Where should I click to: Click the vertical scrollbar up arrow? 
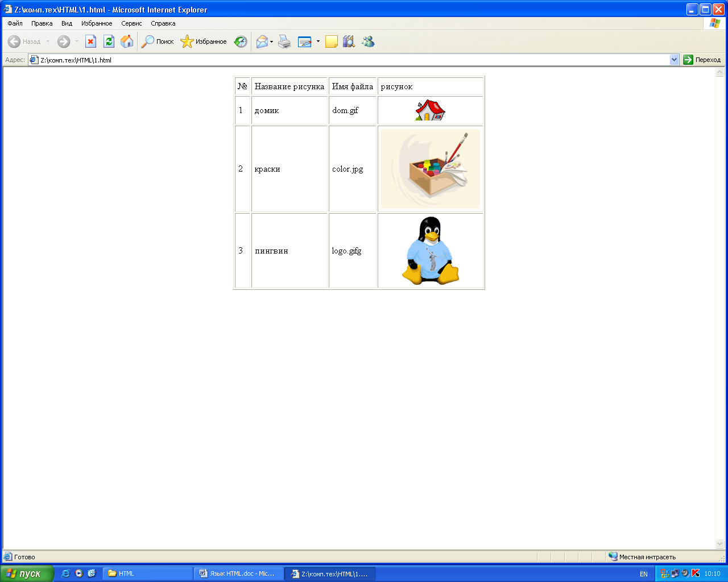point(719,72)
